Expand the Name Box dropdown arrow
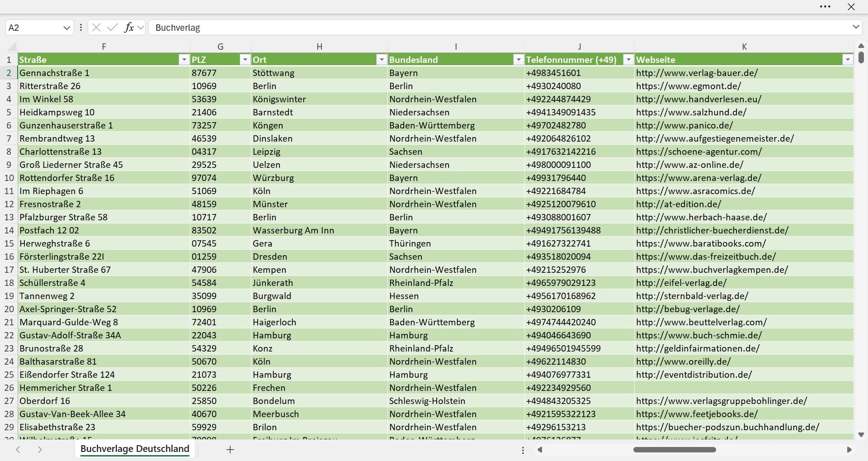 (x=66, y=28)
